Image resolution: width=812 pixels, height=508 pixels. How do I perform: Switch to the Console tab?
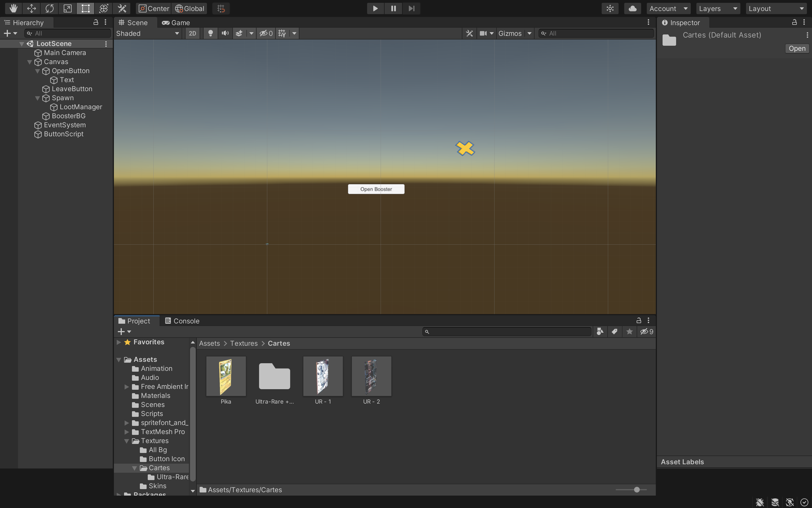click(182, 321)
